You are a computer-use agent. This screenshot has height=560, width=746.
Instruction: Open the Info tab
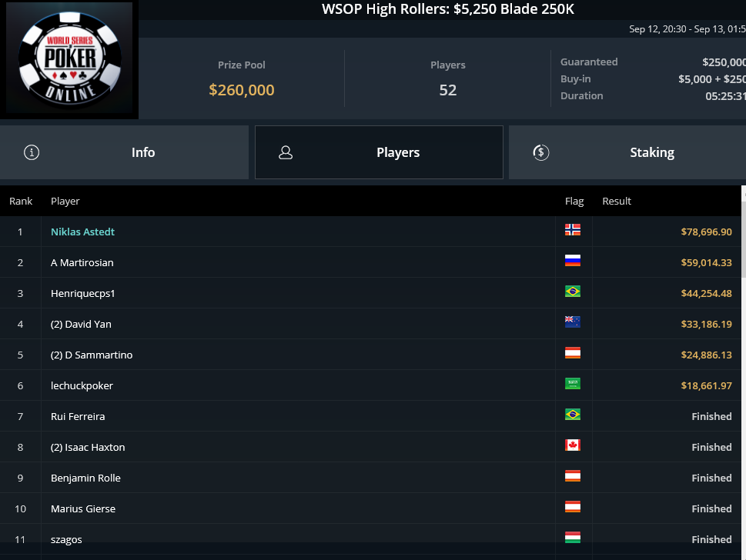click(124, 152)
